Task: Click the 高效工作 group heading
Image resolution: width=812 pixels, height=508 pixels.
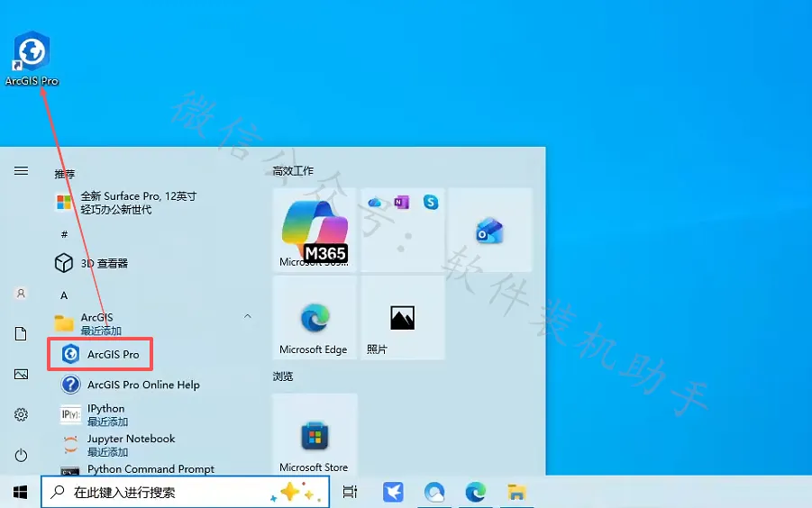Action: pyautogui.click(x=293, y=171)
